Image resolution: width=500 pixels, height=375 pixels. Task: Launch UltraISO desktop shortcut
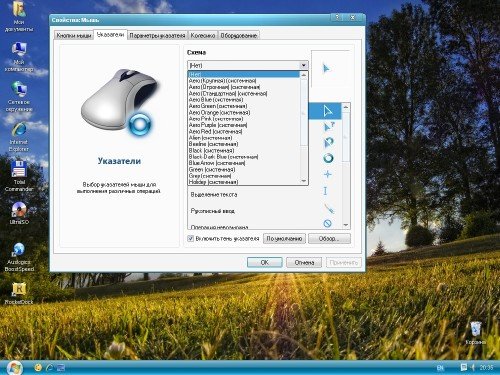click(19, 213)
